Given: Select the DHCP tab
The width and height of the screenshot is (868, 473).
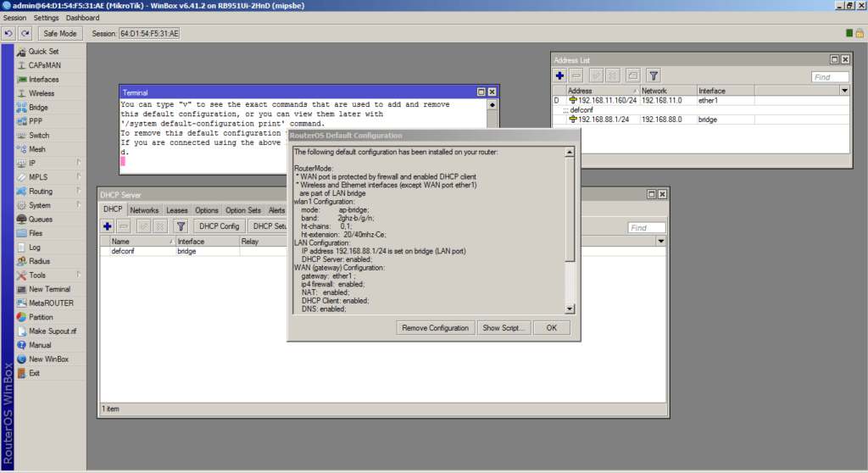Looking at the screenshot, I should click(113, 209).
